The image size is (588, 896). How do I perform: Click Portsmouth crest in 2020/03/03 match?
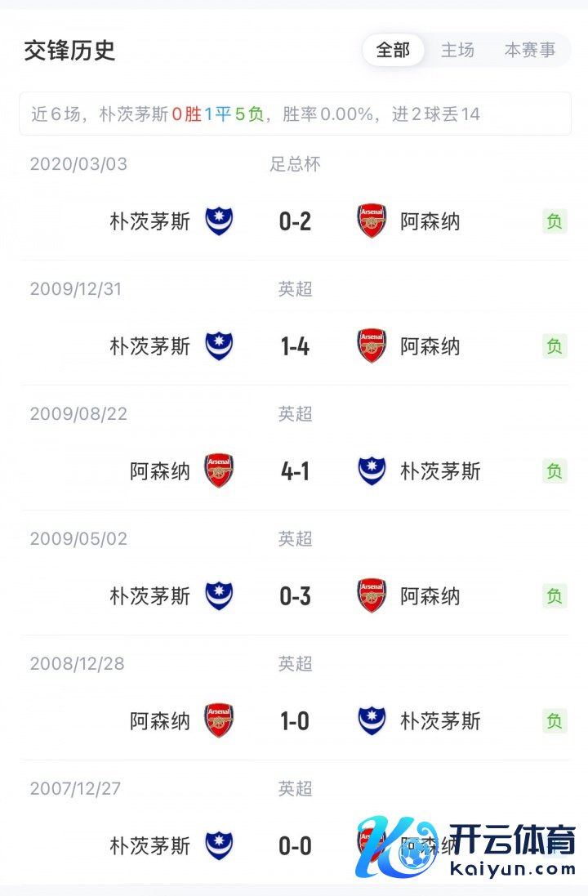click(219, 221)
